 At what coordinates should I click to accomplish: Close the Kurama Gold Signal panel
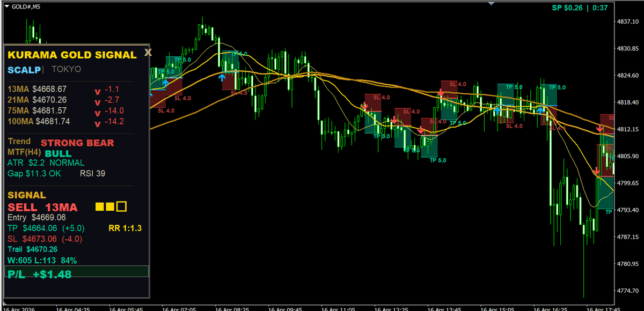tap(148, 53)
